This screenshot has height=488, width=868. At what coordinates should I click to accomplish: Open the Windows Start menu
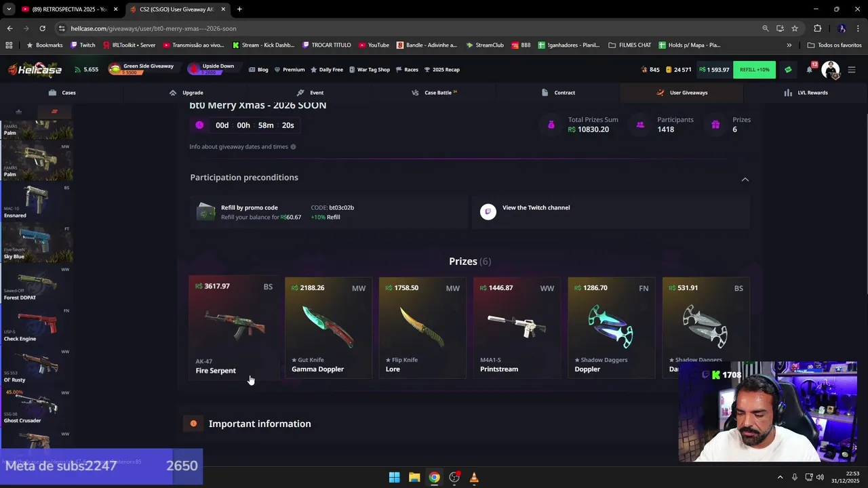click(x=394, y=477)
